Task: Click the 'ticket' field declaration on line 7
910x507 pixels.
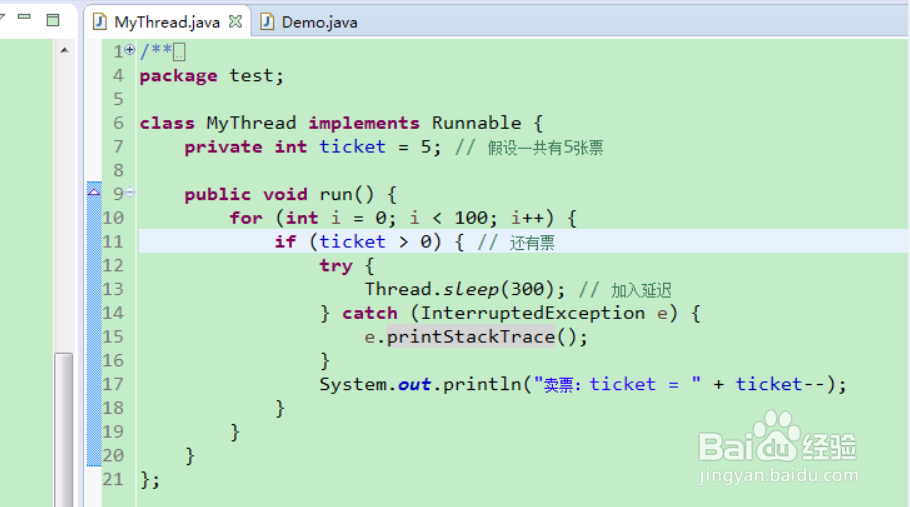Action: [x=352, y=147]
